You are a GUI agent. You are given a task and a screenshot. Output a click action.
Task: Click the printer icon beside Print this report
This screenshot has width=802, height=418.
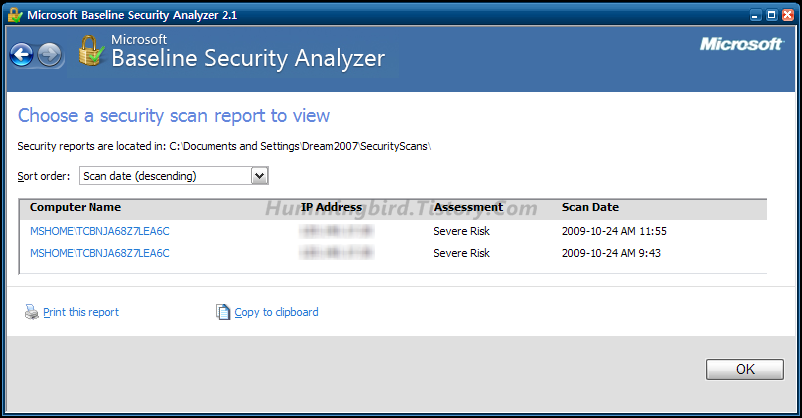(x=31, y=312)
